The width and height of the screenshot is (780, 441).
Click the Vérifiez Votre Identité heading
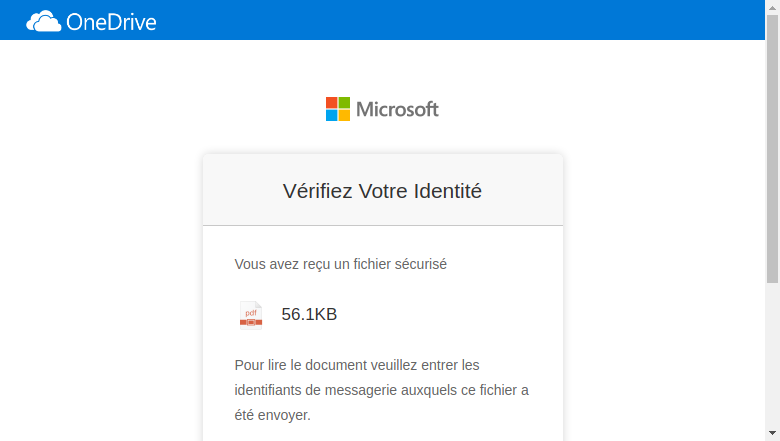(x=382, y=191)
